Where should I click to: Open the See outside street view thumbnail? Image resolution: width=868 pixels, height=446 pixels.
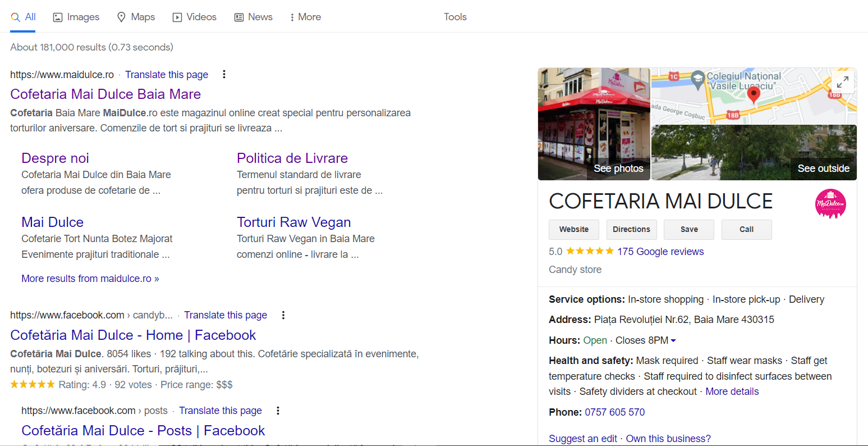coord(754,152)
